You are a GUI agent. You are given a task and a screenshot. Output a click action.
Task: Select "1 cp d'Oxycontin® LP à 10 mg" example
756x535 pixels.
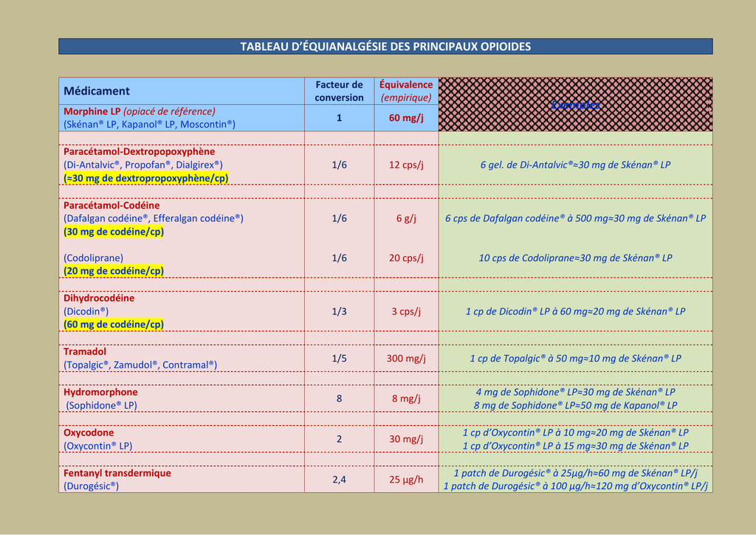(575, 433)
